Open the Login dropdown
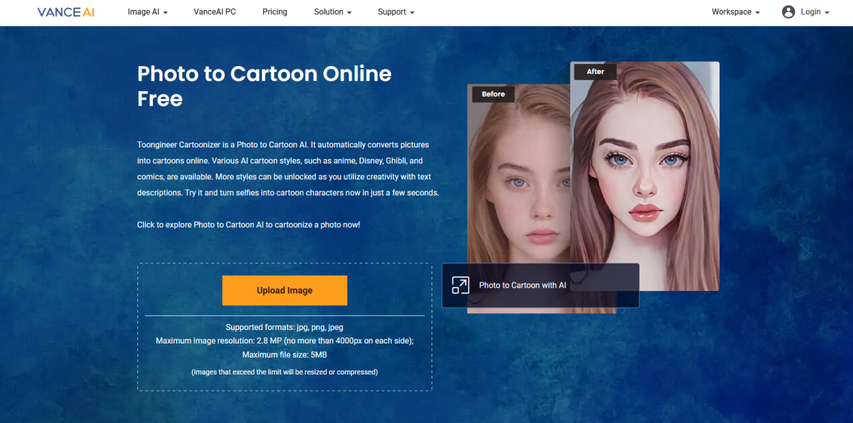 point(814,12)
